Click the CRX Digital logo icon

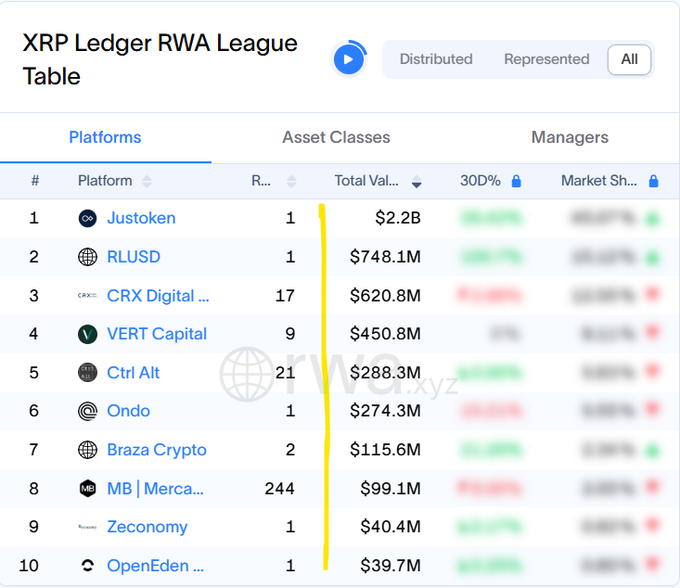click(88, 295)
